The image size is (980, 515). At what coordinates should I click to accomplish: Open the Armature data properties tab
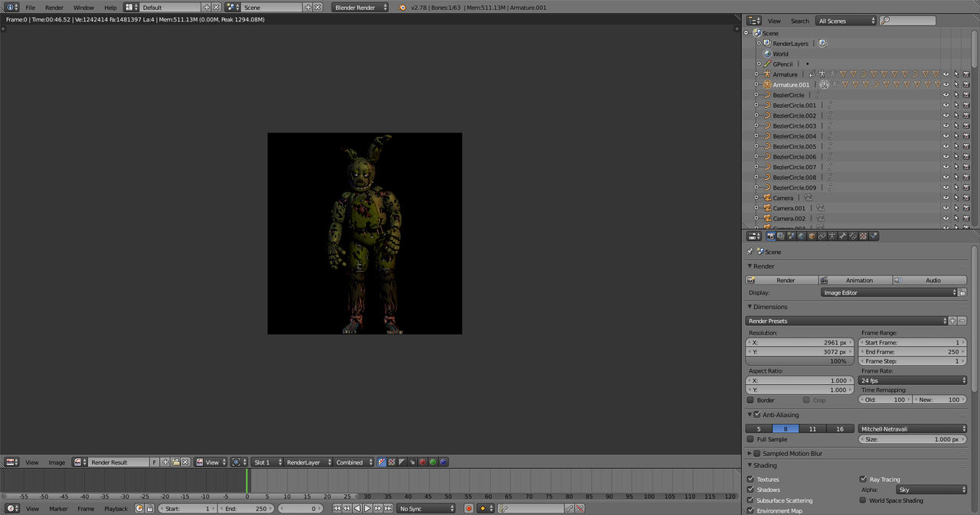click(x=832, y=236)
